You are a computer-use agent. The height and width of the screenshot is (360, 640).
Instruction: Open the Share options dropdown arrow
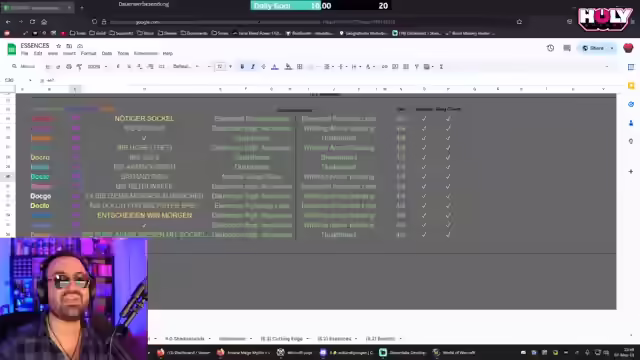pos(612,48)
